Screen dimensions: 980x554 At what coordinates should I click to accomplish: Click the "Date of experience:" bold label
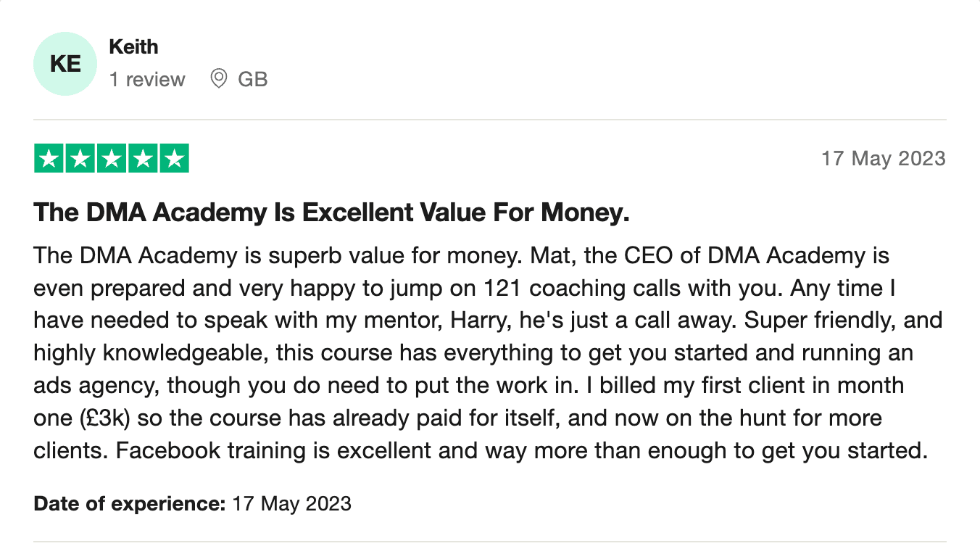point(130,503)
